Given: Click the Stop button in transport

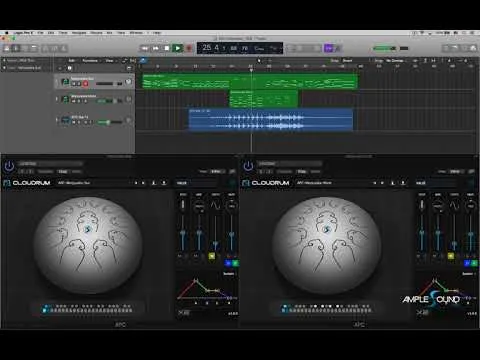Looking at the screenshot, I should (167, 48).
